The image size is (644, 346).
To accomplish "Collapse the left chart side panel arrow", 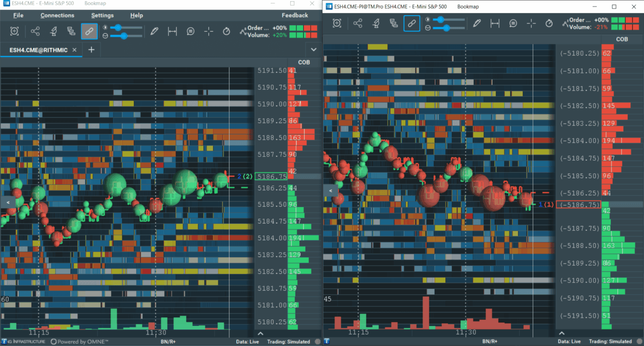I will pyautogui.click(x=8, y=202).
